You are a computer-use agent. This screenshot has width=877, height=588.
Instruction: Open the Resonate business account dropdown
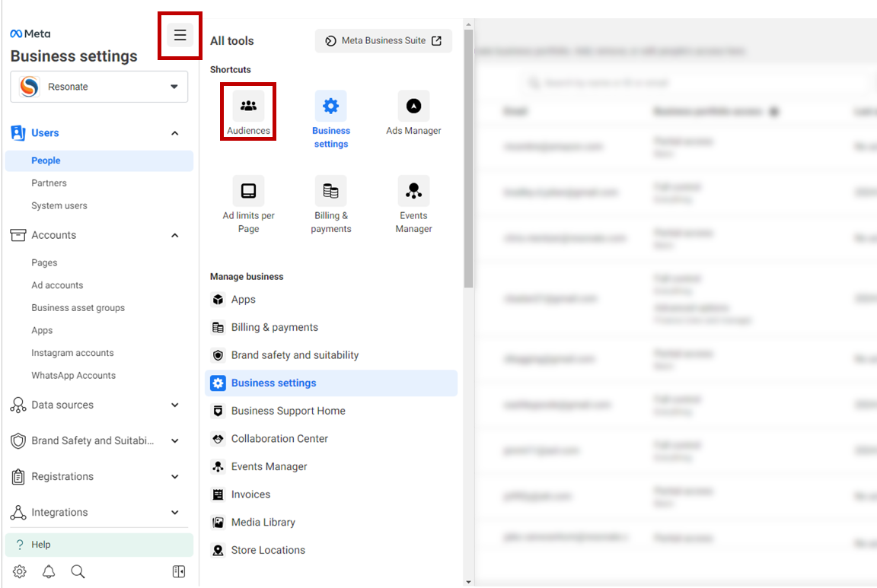pos(99,87)
